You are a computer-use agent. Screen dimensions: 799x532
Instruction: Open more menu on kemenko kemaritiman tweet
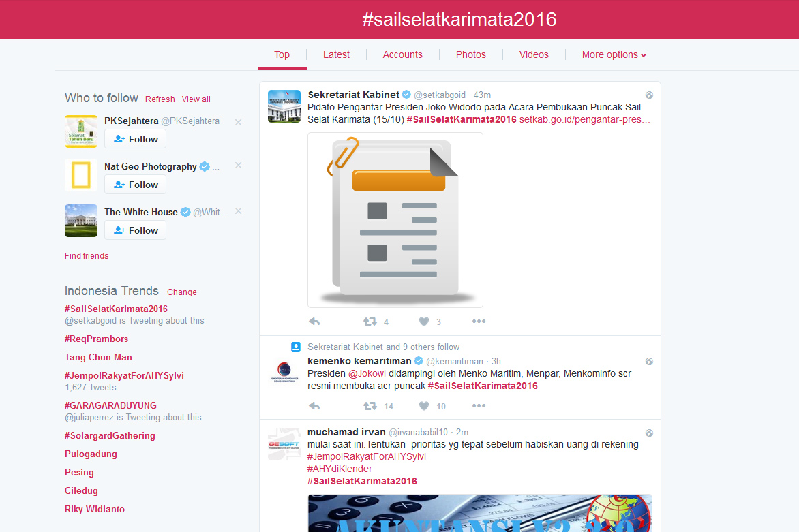(x=479, y=406)
